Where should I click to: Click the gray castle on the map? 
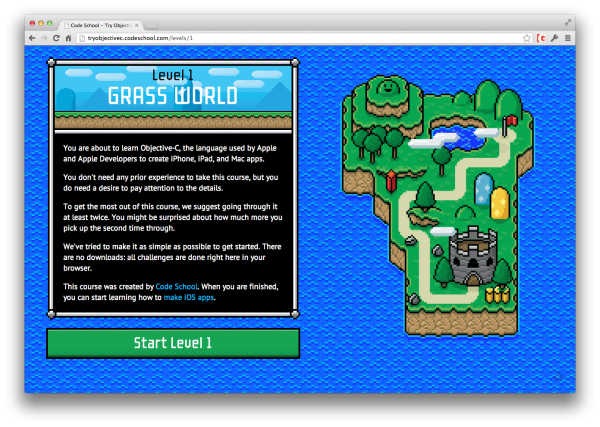tap(473, 256)
